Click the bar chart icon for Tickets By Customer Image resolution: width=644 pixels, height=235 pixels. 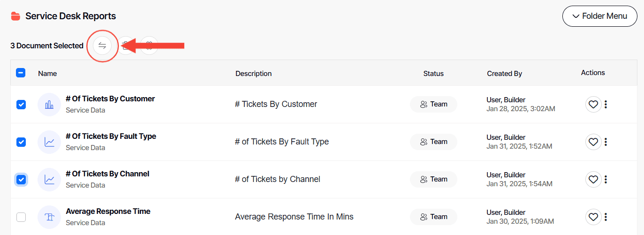tap(49, 105)
